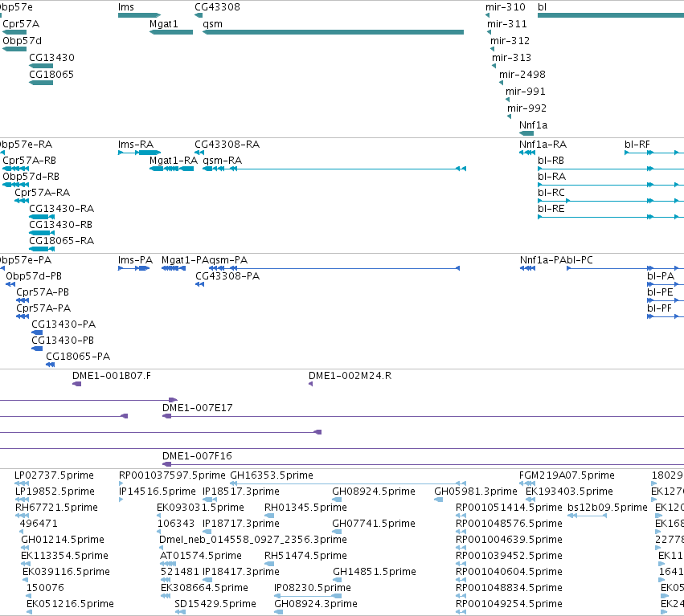Select DME1-007F16 clone label
Image resolution: width=684 pixels, height=616 pixels.
pos(197,456)
